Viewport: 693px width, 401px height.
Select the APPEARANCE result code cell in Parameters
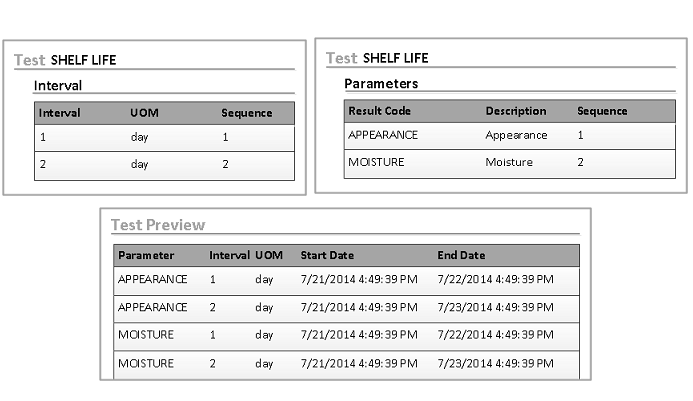tap(382, 135)
